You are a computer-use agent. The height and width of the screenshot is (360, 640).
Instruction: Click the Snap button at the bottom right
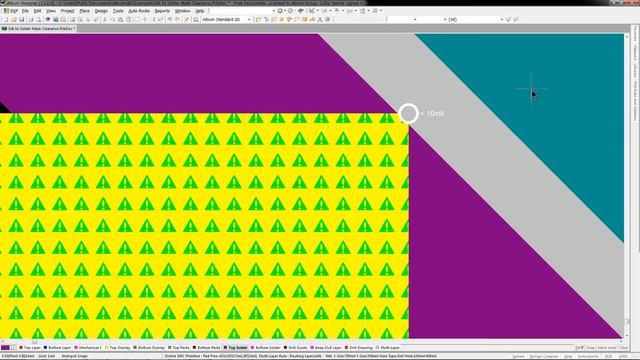tap(591, 348)
